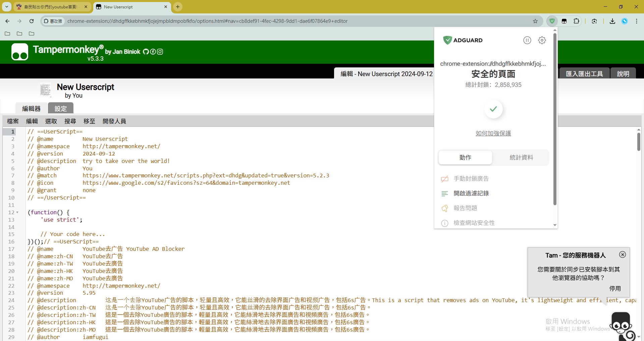Close the Tam assistant popup
The image size is (644, 341).
(623, 254)
